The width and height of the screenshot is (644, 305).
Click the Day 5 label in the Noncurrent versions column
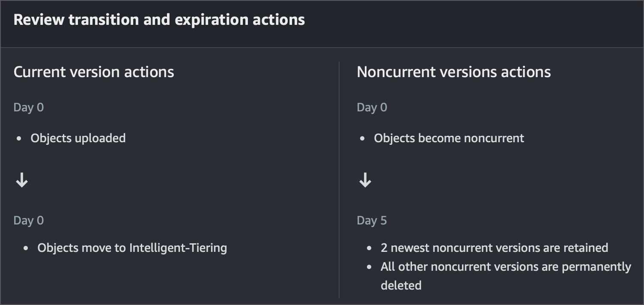372,221
